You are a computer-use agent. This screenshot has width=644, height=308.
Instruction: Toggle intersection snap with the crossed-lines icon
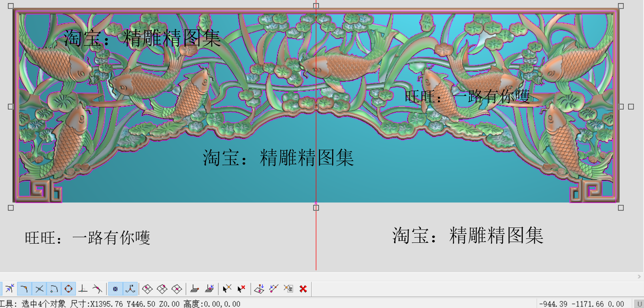(39, 289)
